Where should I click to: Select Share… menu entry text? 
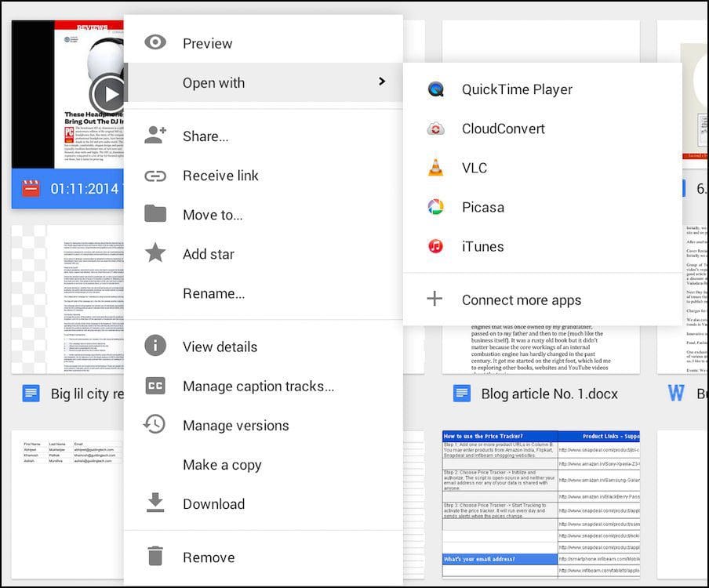(x=205, y=136)
